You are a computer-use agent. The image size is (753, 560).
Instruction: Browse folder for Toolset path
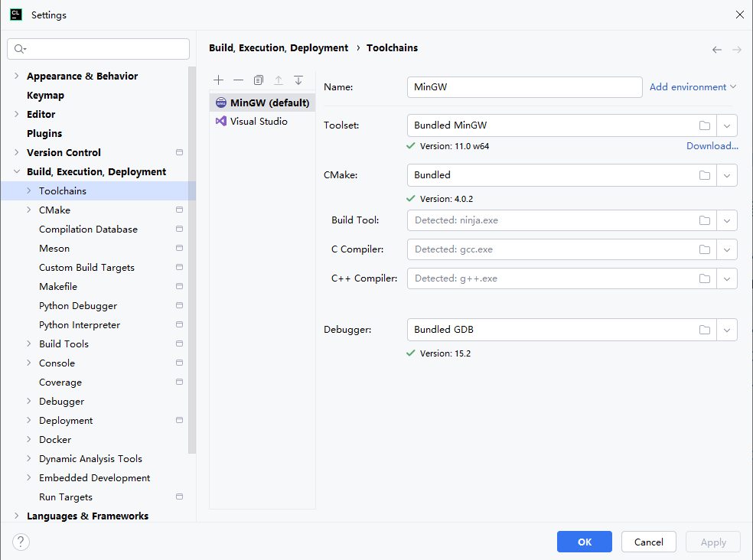click(705, 125)
